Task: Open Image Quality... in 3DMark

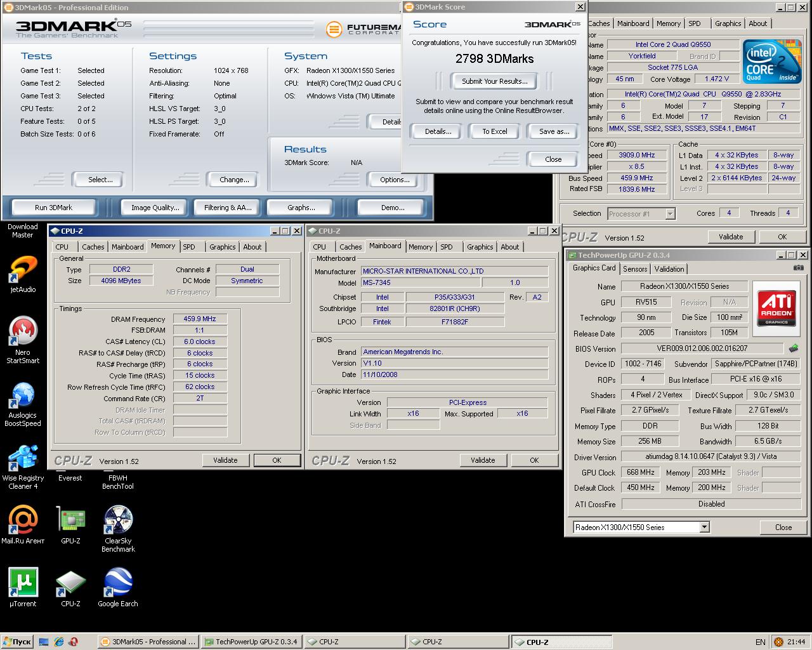Action: [x=155, y=208]
